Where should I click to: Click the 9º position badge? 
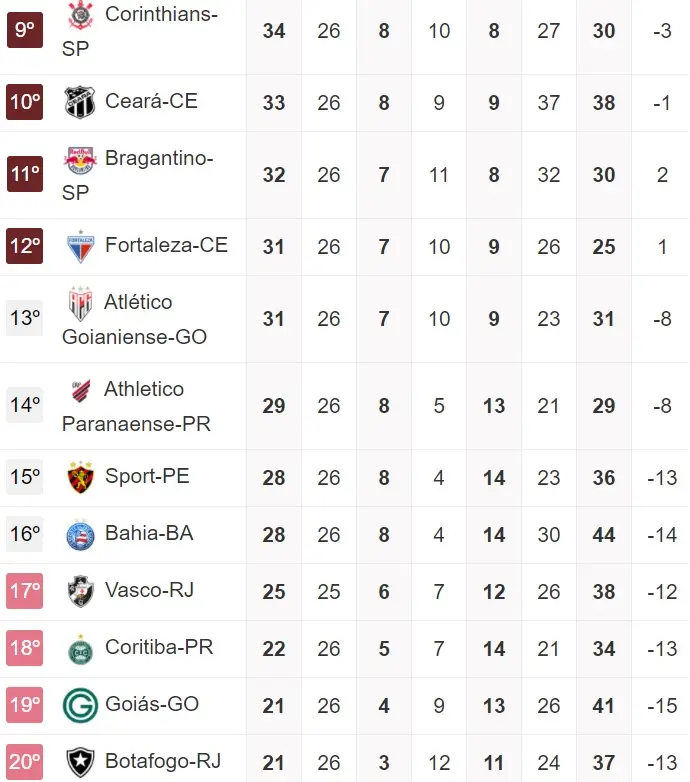[24, 30]
